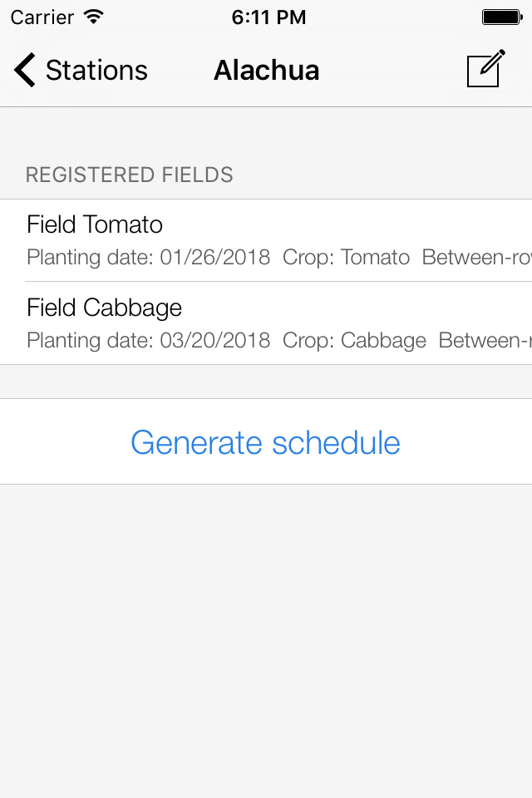Select the Crop: Tomato label
This screenshot has width=532, height=798.
coord(347,258)
